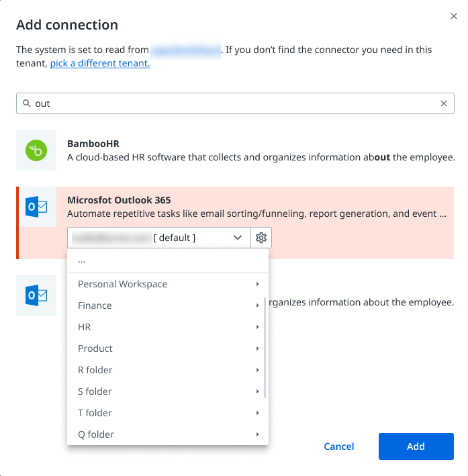Expand the Finance folder submenu arrow
This screenshot has height=476, width=468.
point(258,305)
